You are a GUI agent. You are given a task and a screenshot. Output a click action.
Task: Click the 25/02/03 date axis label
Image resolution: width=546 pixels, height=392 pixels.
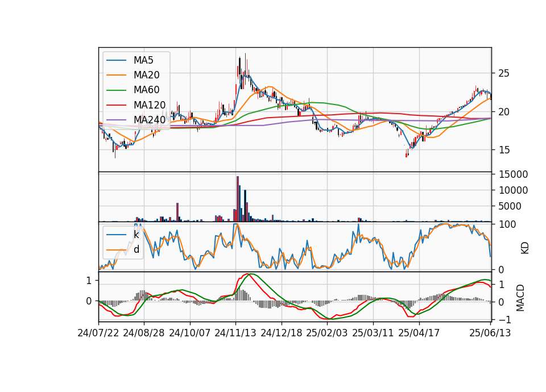[327, 333]
